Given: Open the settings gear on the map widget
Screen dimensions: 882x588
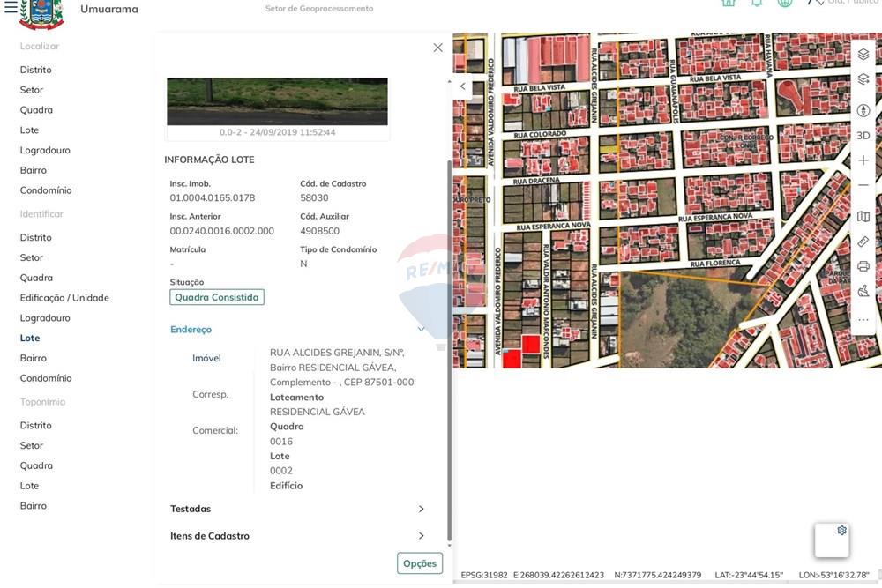Looking at the screenshot, I should [x=841, y=531].
